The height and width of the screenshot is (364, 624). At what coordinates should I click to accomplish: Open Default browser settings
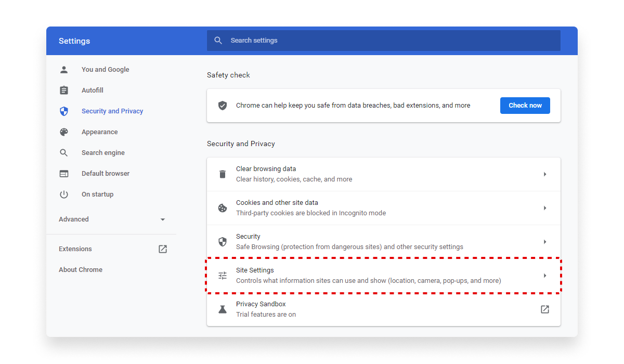point(106,173)
